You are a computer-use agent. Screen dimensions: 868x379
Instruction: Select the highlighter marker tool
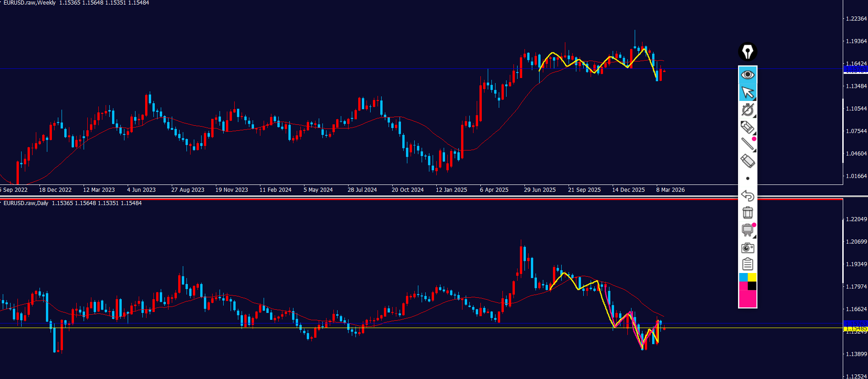[747, 127]
